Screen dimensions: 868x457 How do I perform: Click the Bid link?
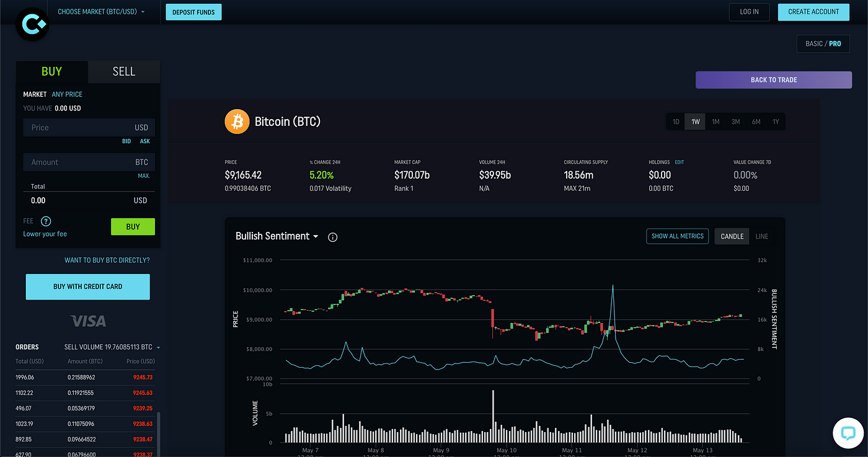pyautogui.click(x=126, y=141)
